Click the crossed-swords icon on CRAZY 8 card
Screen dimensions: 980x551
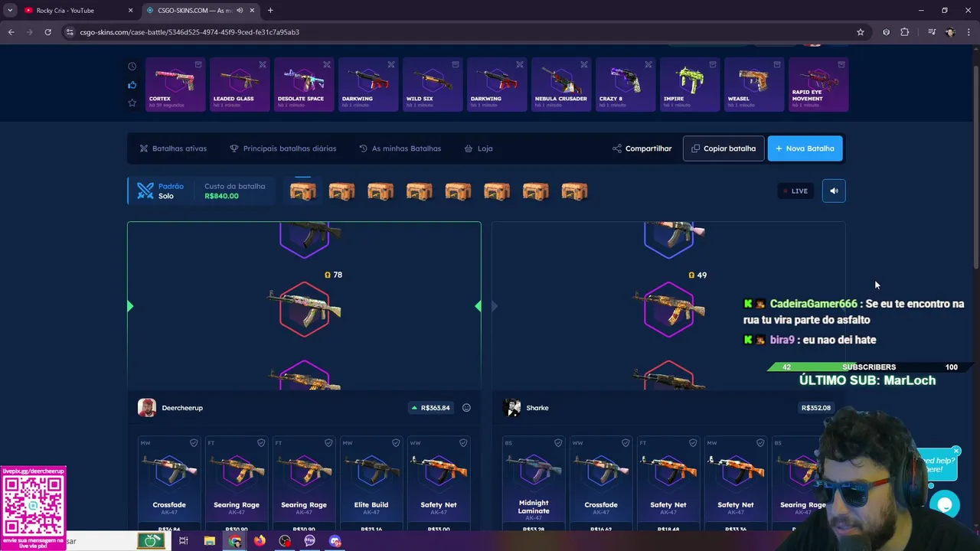pyautogui.click(x=648, y=64)
